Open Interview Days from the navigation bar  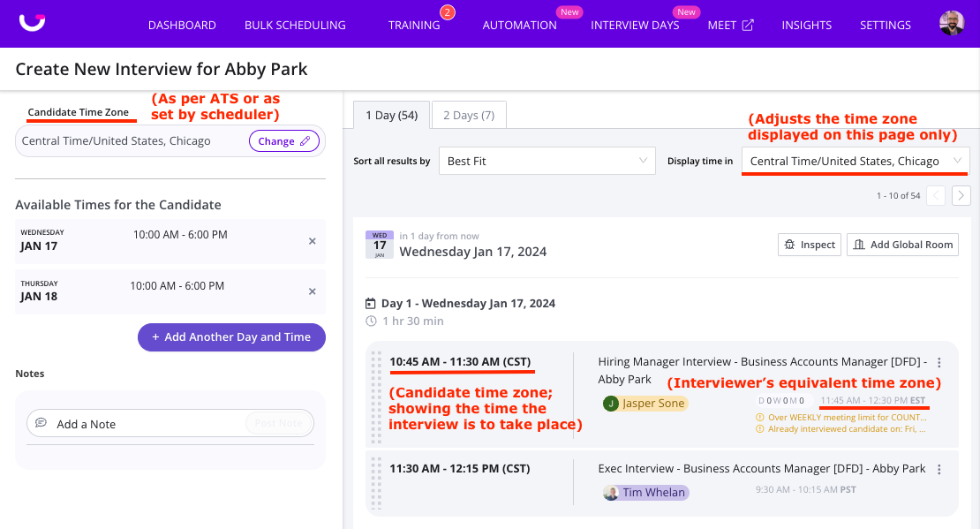click(x=634, y=25)
